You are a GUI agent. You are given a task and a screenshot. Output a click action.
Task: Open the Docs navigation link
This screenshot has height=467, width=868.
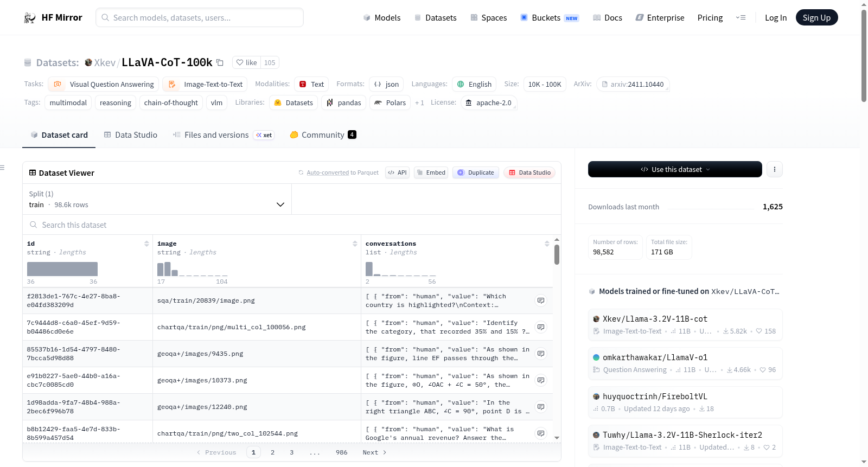(x=608, y=17)
